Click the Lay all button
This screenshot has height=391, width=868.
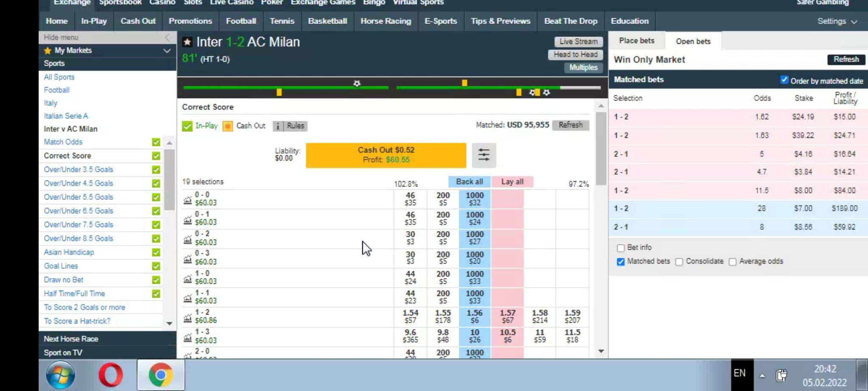(512, 182)
